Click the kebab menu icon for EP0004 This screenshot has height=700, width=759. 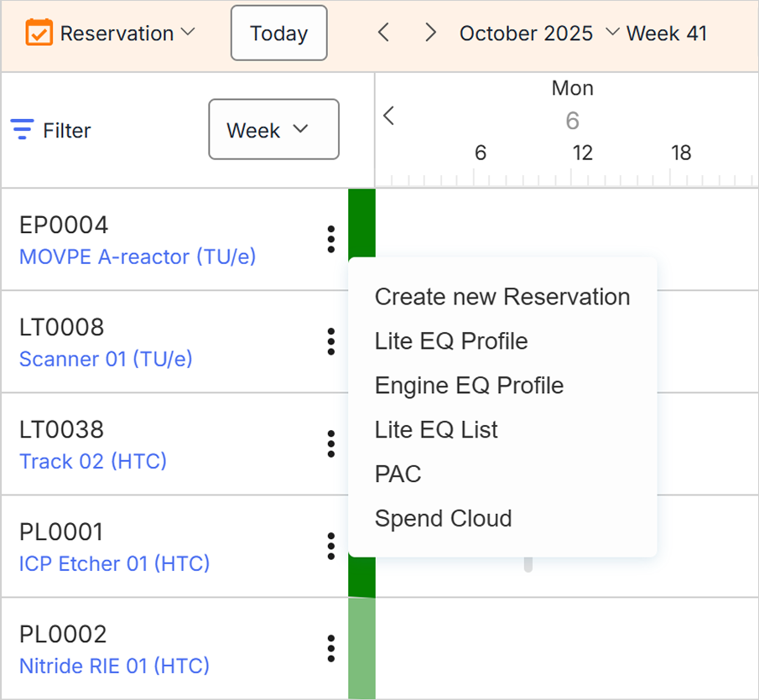(330, 239)
